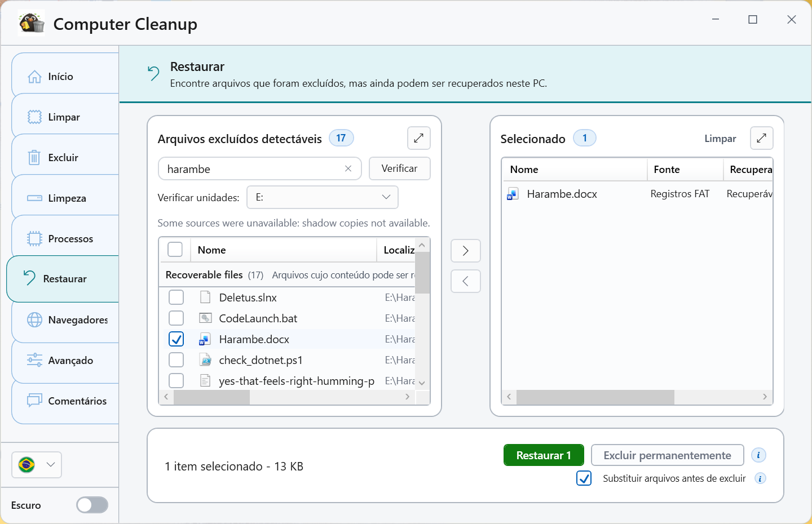This screenshot has height=524, width=812.
Task: Click the Brazil flag language icon
Action: click(27, 465)
